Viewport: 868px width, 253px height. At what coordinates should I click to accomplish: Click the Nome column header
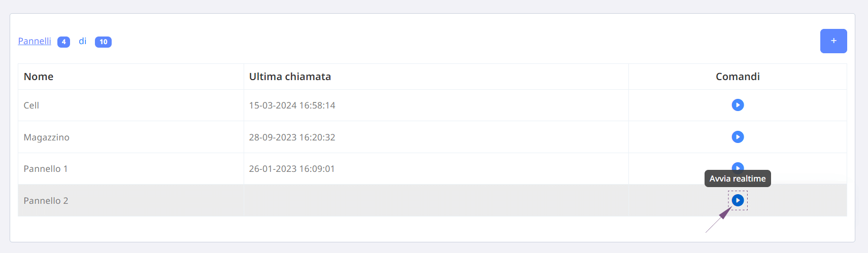tap(39, 77)
